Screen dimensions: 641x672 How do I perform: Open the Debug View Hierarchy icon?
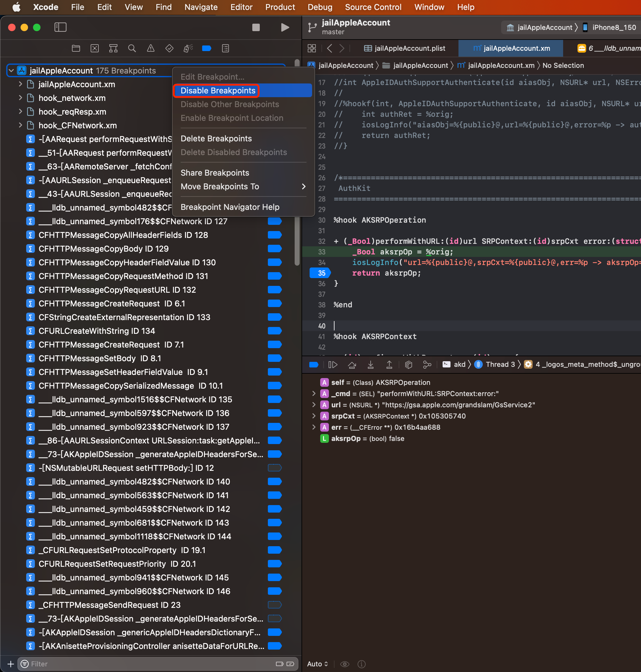pos(408,365)
